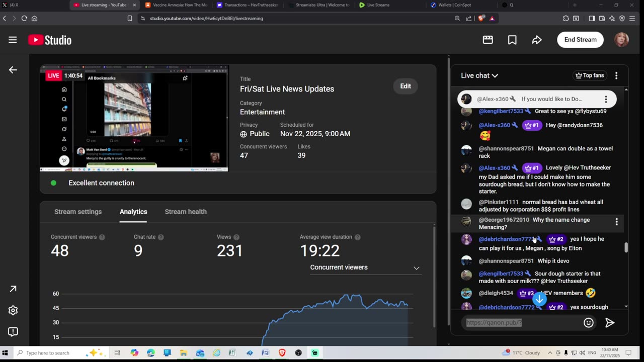Click the analytics panel scrollbar

click(x=434, y=277)
